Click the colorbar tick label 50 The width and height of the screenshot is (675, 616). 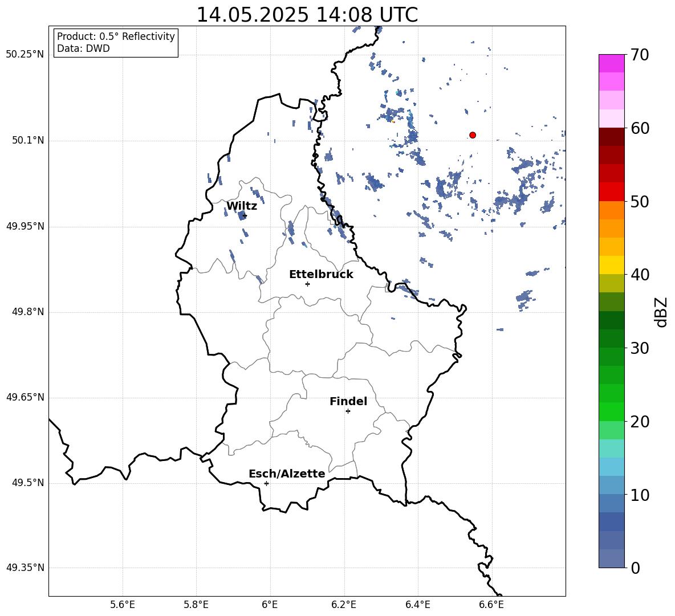640,201
